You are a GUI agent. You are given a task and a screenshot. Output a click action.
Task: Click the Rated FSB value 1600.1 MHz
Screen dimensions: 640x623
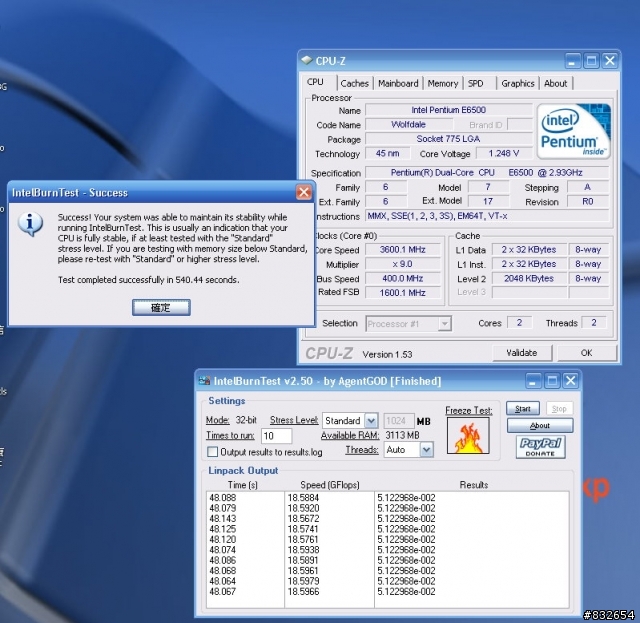pos(402,293)
